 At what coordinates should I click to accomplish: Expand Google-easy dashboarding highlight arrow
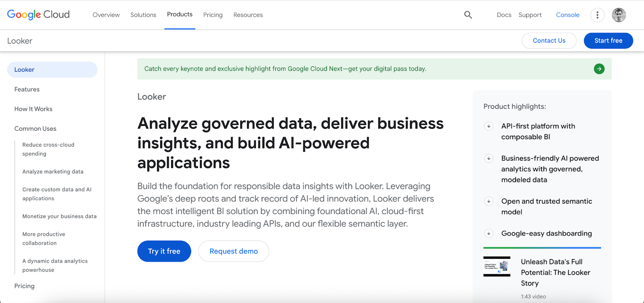[x=489, y=233]
